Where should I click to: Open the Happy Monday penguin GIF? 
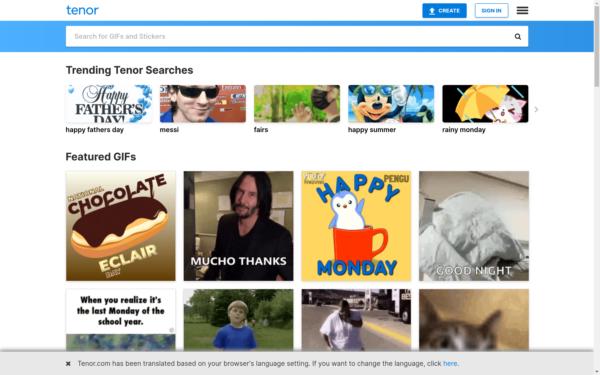(356, 226)
